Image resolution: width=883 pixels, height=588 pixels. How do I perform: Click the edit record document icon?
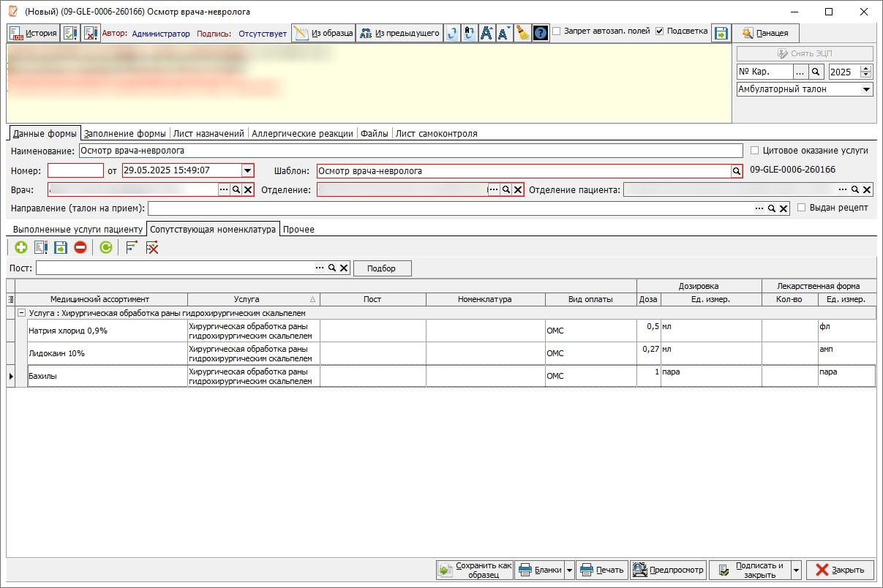coord(40,248)
